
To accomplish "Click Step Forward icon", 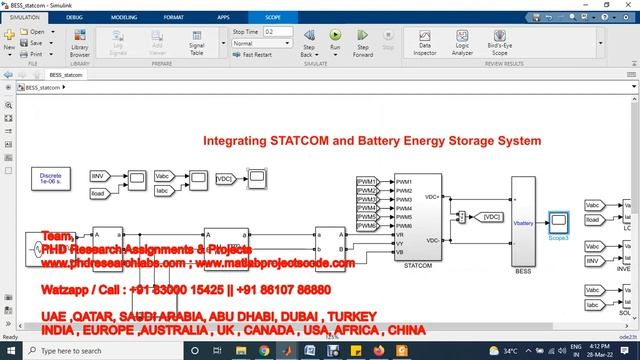I will tap(362, 36).
